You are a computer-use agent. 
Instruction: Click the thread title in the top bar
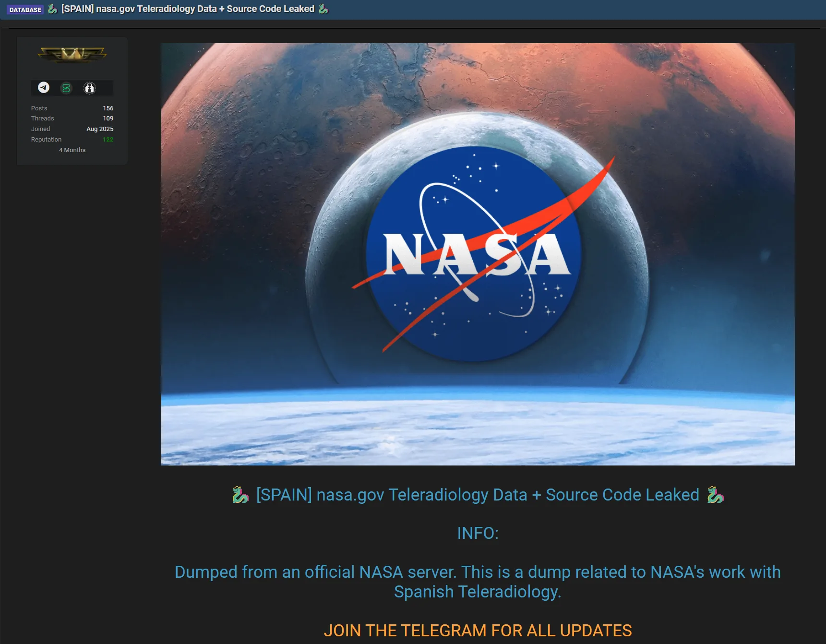(187, 9)
